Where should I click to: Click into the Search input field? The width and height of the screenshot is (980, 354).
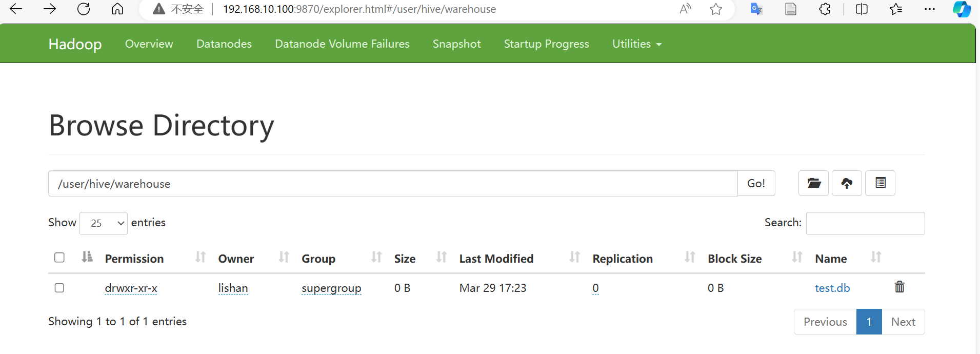click(865, 223)
